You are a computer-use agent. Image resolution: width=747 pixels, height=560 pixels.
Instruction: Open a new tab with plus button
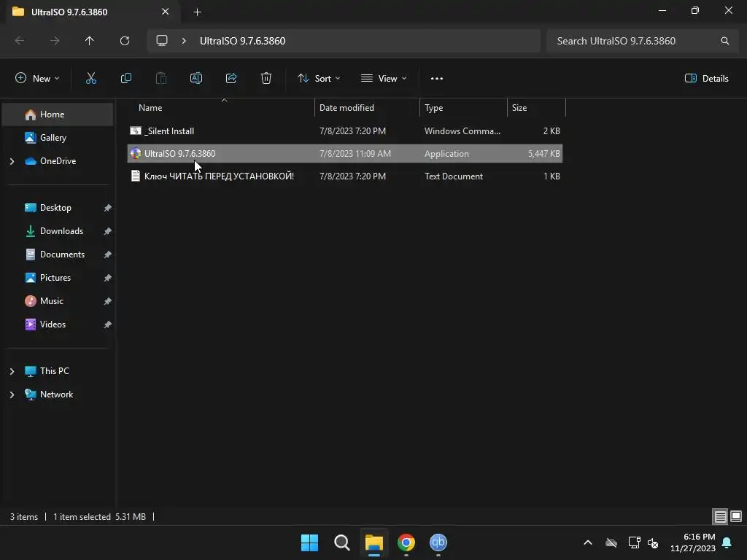197,12
